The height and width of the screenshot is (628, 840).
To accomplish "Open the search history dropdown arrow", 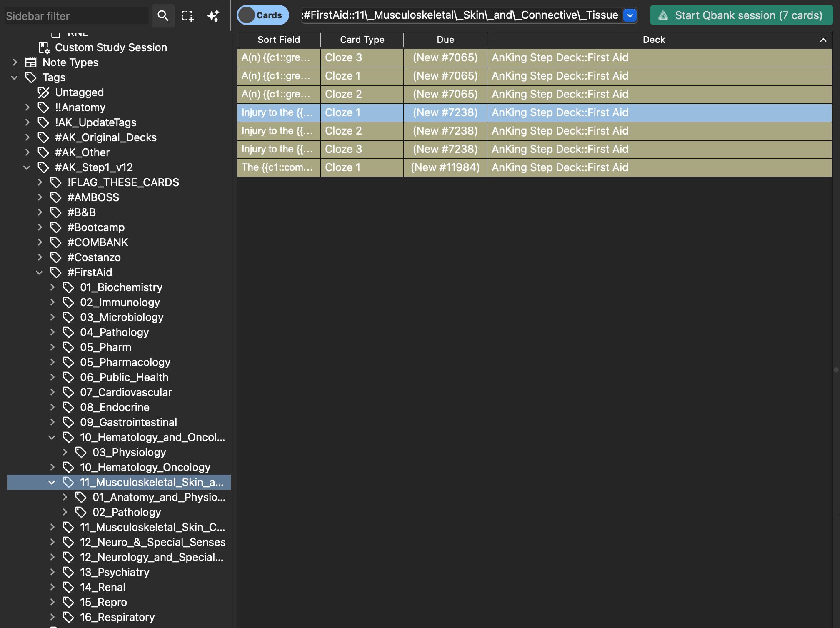I will pyautogui.click(x=630, y=15).
